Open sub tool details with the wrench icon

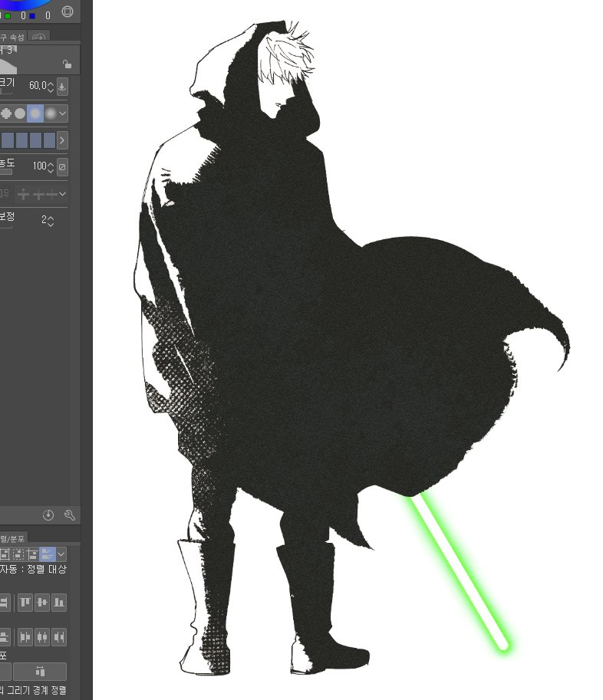70,515
